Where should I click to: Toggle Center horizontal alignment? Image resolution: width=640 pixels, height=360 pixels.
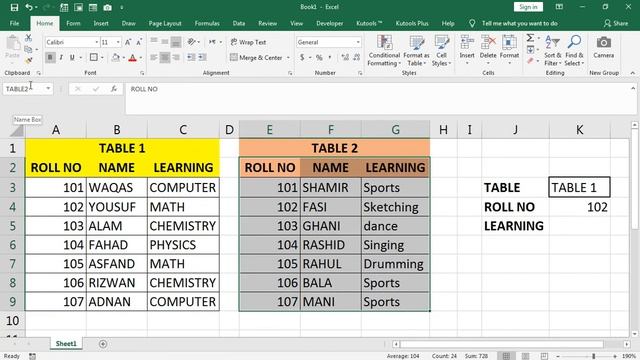point(165,58)
